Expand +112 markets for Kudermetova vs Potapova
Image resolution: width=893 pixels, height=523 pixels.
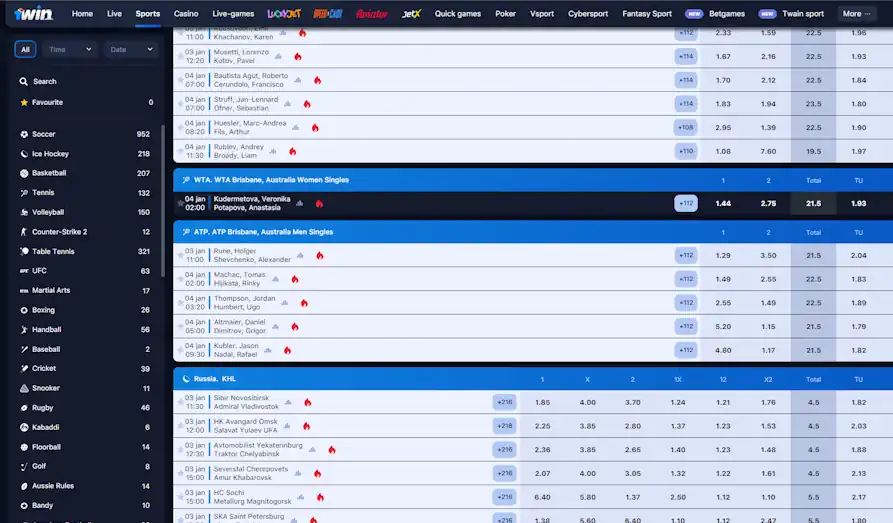point(686,203)
